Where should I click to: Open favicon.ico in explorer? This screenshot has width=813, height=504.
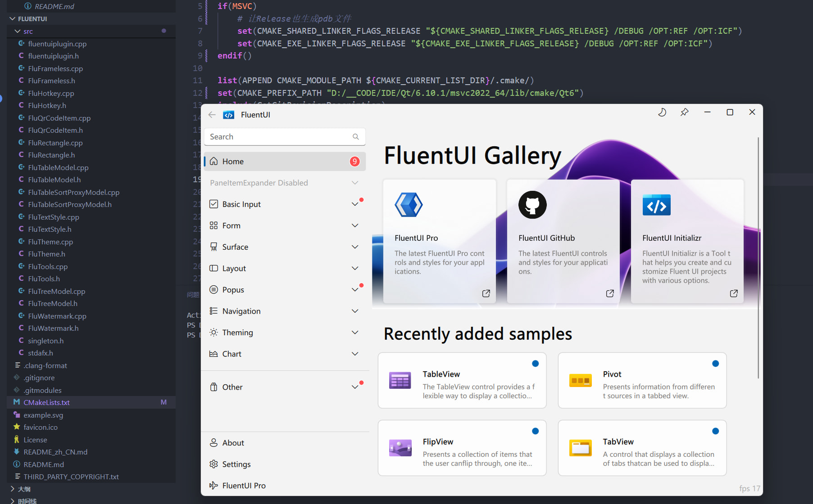tap(91, 427)
